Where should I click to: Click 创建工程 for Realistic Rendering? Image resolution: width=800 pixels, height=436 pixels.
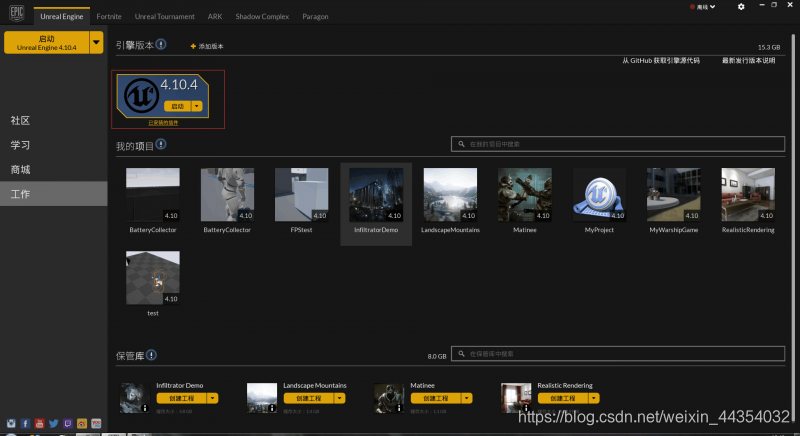click(563, 398)
